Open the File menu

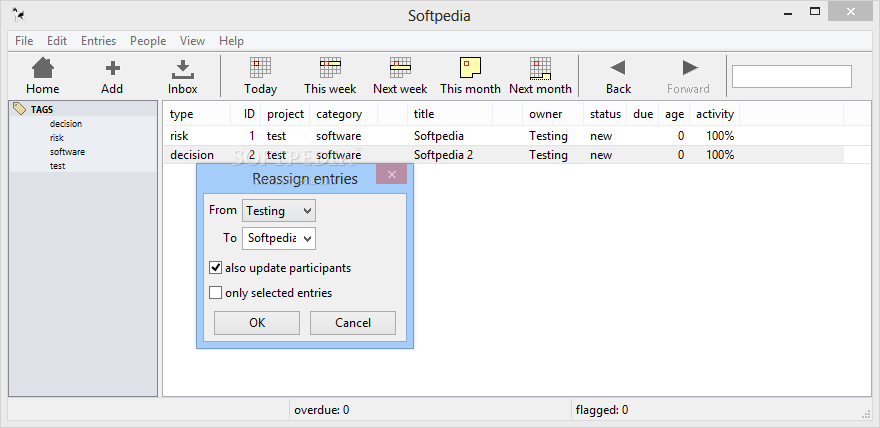pos(24,41)
